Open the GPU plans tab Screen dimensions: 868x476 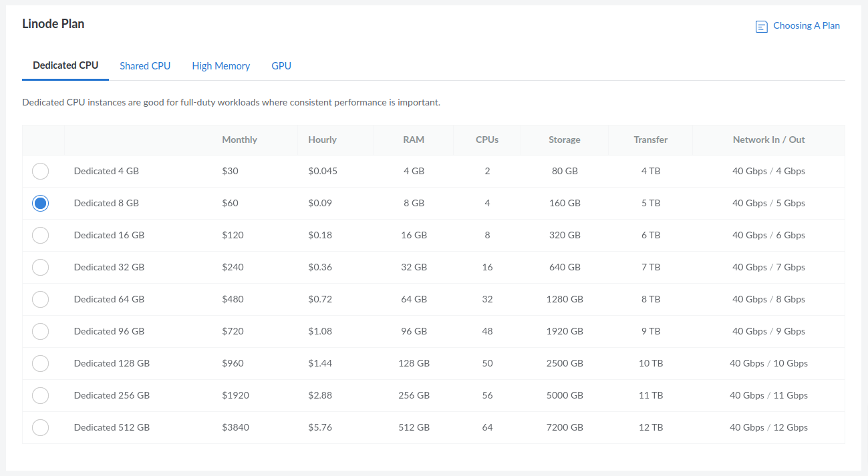point(281,66)
